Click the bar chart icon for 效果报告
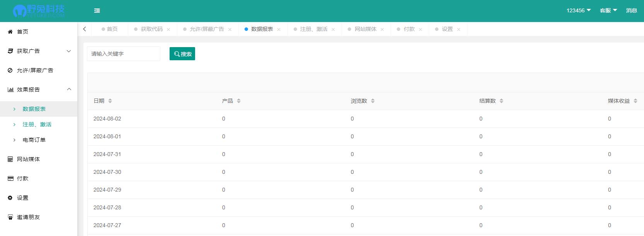644x236 pixels. [x=10, y=90]
